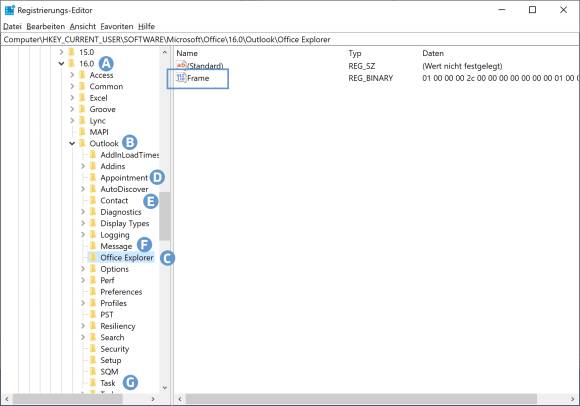Expand the Lync key
Screen dimensions: 580x406
pyautogui.click(x=72, y=121)
